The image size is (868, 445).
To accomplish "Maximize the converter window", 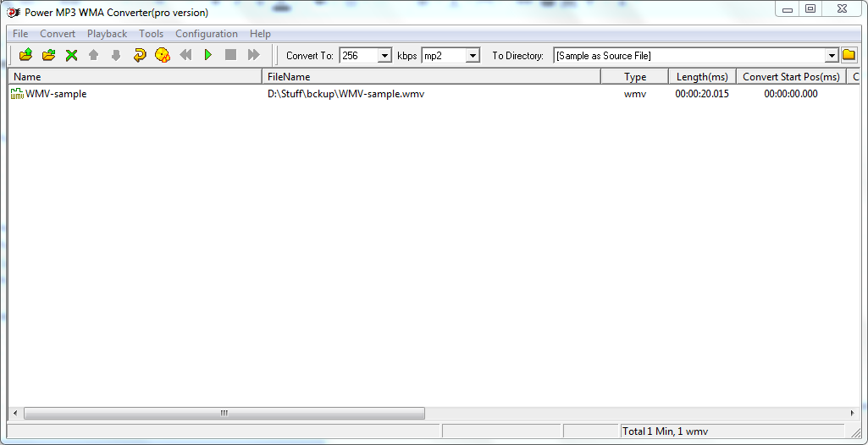I will 810,8.
